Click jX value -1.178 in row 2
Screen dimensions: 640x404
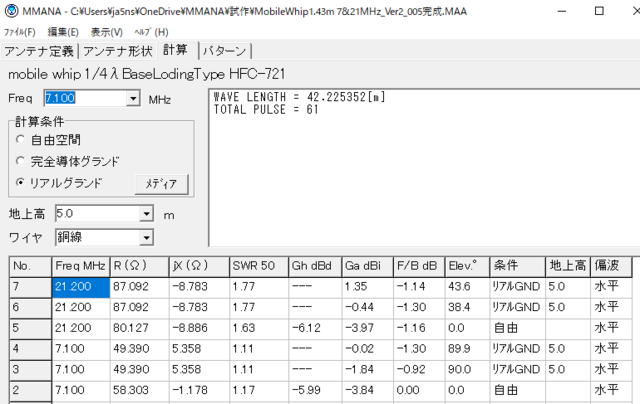pyautogui.click(x=199, y=391)
